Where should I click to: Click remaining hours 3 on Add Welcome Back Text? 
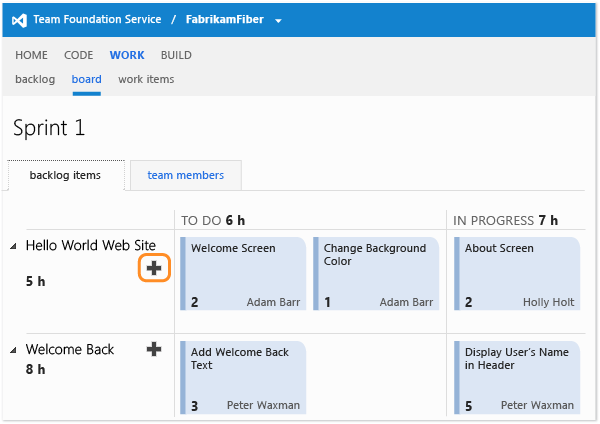194,406
